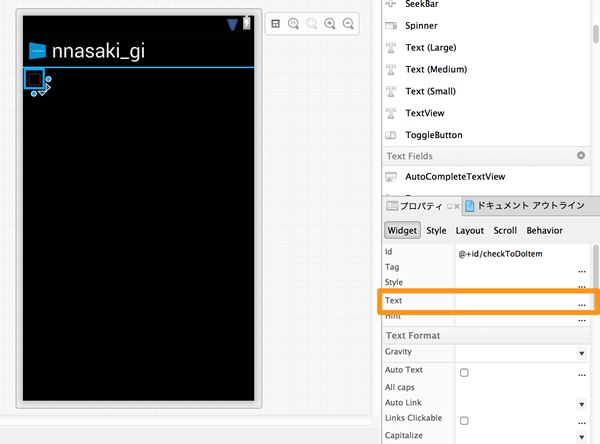Click the bottom resize handle of selected checkbox
Viewport: 600px width, 444px height.
point(34,93)
